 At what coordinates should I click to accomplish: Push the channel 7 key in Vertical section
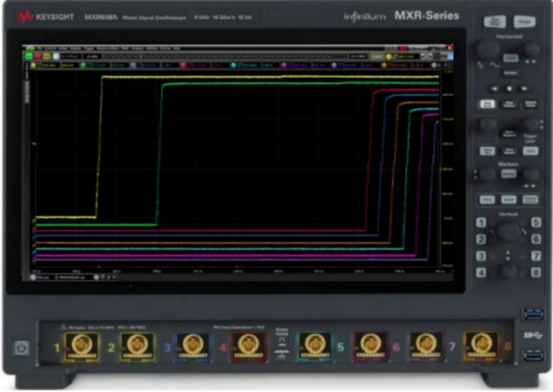click(x=536, y=256)
